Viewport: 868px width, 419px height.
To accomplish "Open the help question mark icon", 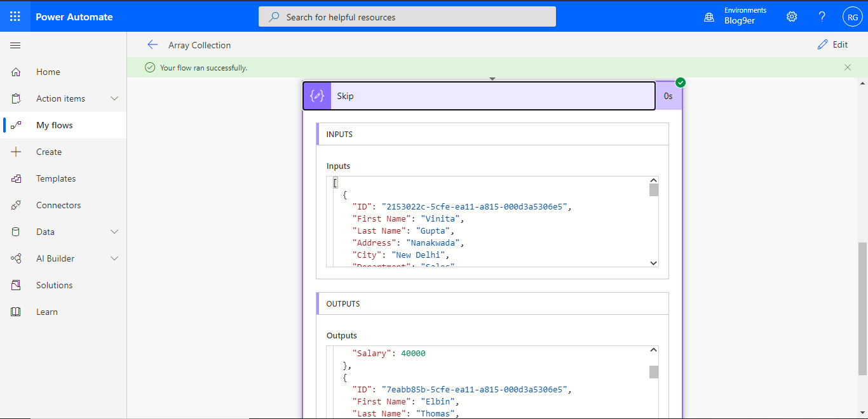I will (822, 17).
